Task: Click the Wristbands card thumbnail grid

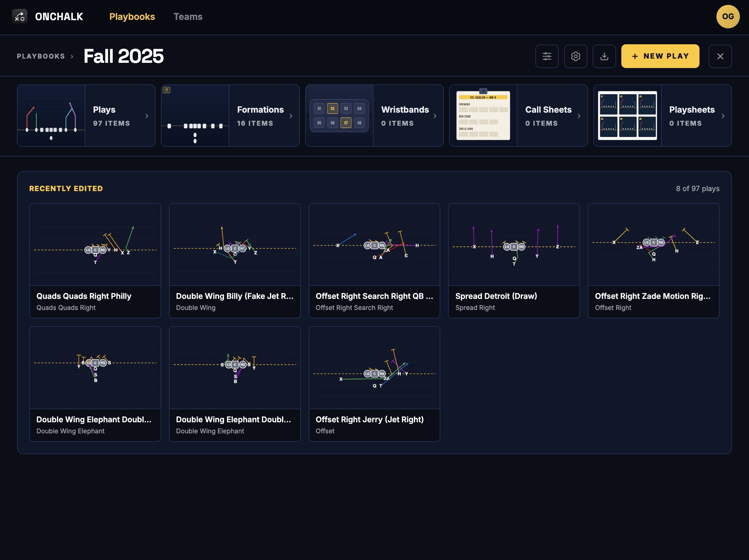Action: point(339,116)
